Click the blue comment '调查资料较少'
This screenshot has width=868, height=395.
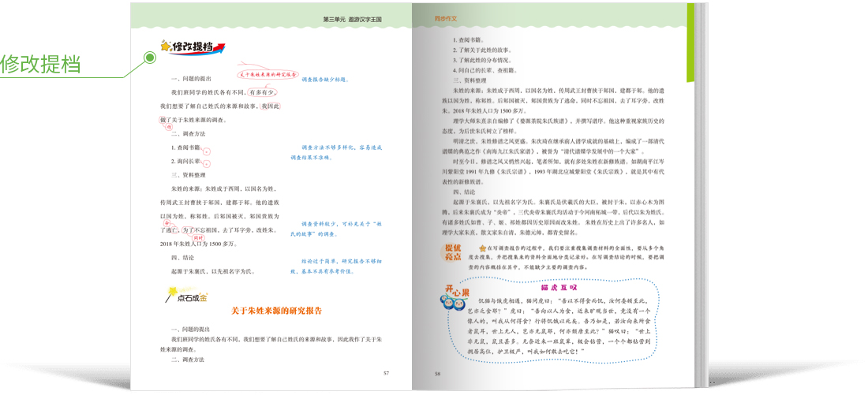point(336,229)
